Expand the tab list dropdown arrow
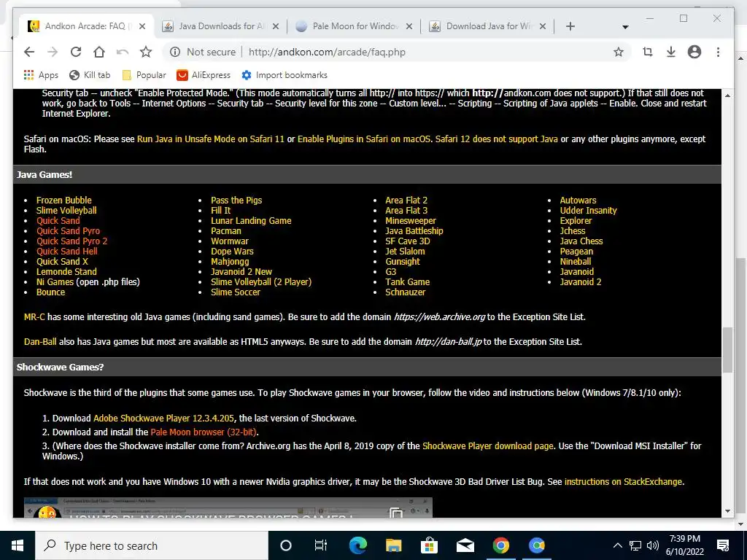The width and height of the screenshot is (747, 560). pos(625,27)
